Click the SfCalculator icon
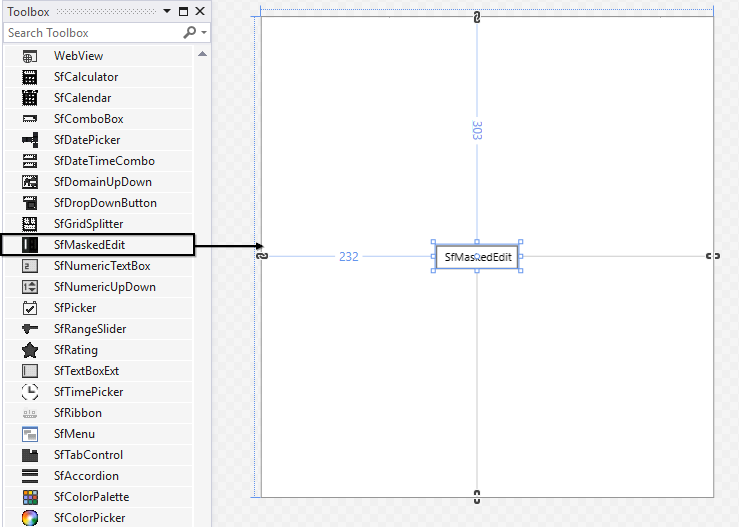739x527 pixels. [30, 77]
